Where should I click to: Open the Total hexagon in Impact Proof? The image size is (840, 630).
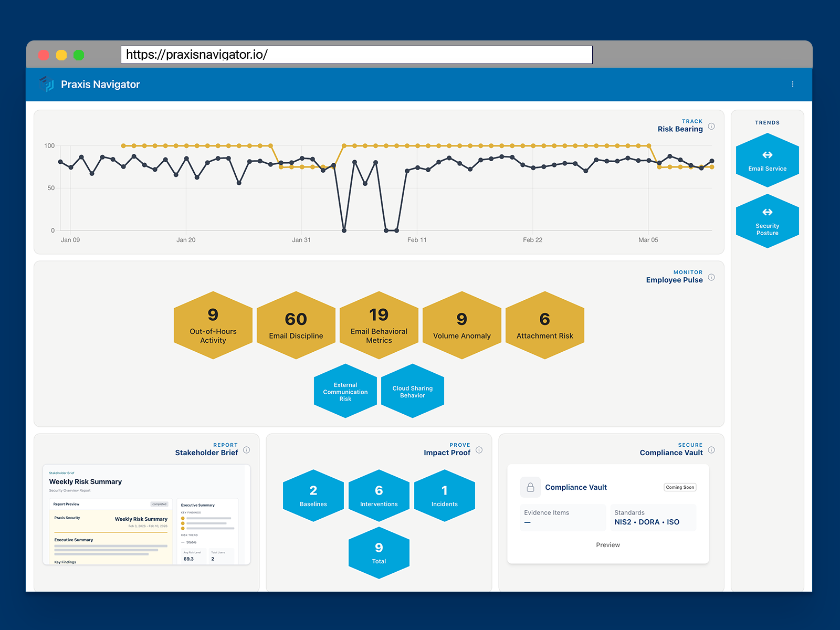379,552
